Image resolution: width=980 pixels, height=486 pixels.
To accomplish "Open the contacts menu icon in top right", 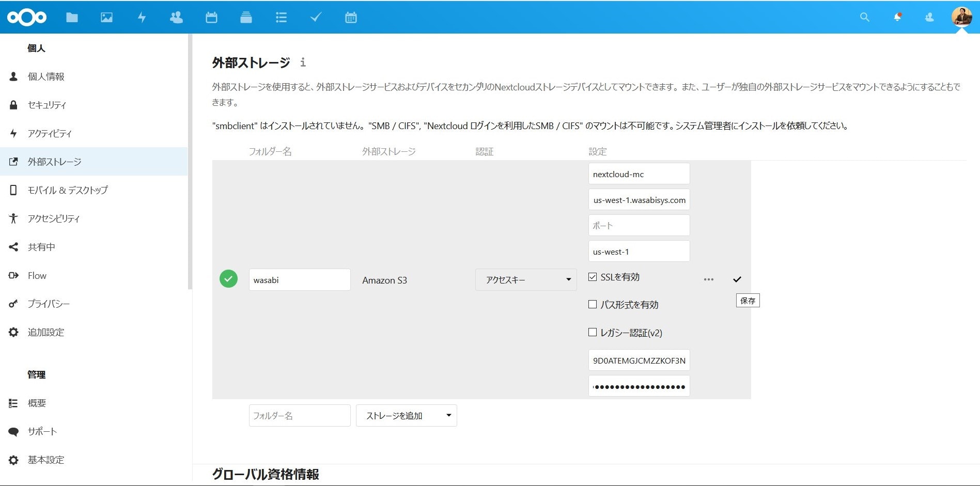I will pos(929,18).
